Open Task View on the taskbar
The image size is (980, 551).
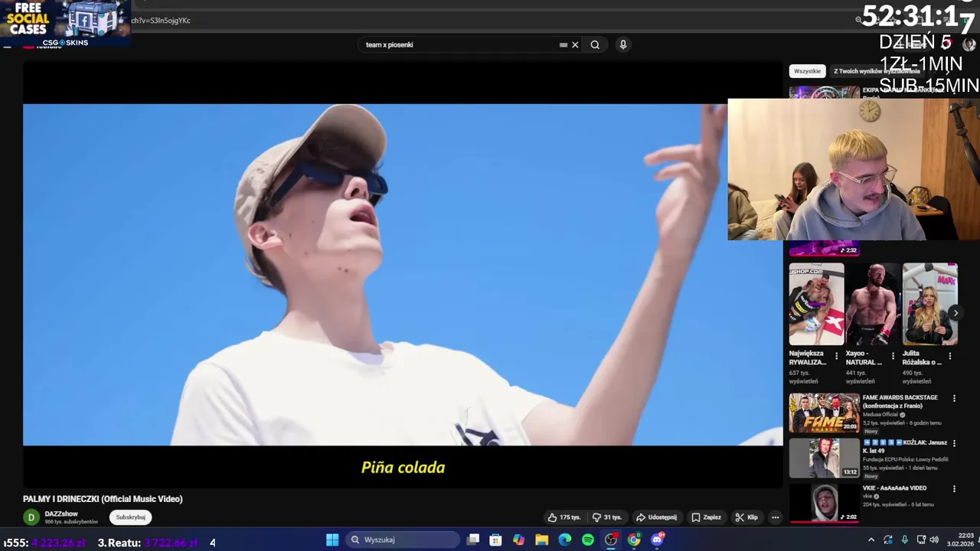473,540
